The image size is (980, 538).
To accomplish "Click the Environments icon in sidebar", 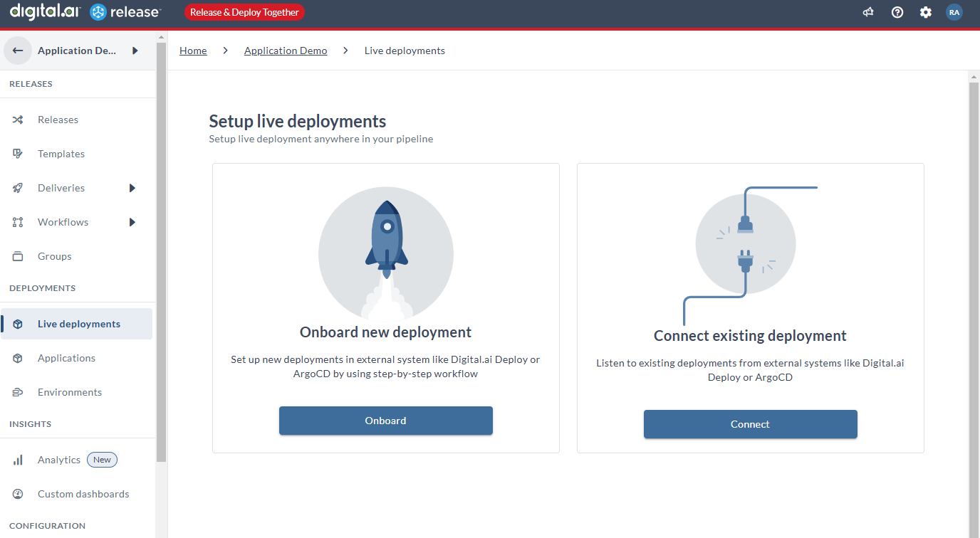I will click(18, 392).
